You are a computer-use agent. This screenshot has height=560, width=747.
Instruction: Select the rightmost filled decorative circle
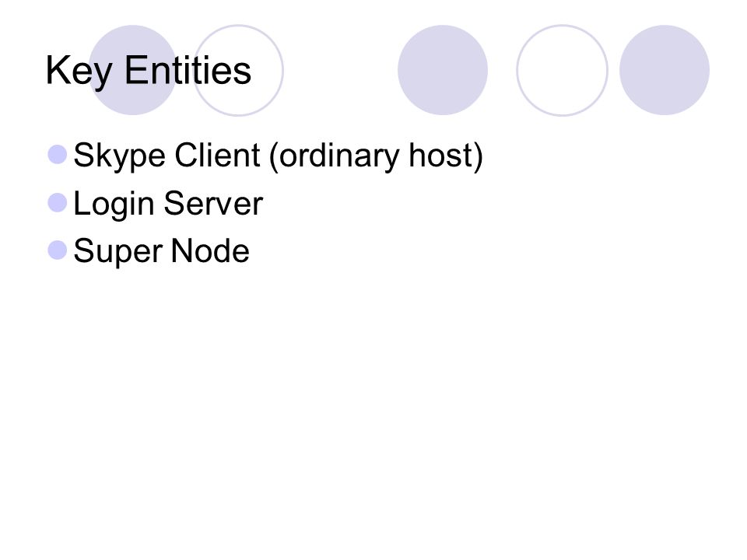(x=665, y=70)
